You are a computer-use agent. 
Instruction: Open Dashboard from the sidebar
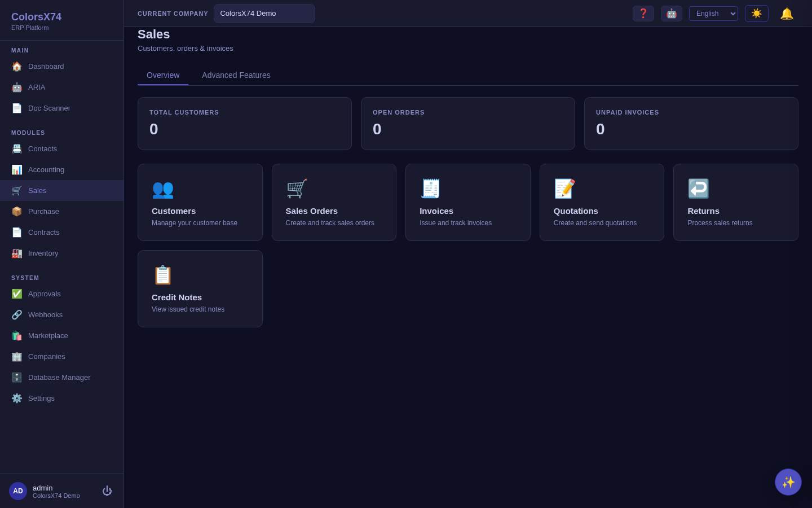tap(62, 67)
